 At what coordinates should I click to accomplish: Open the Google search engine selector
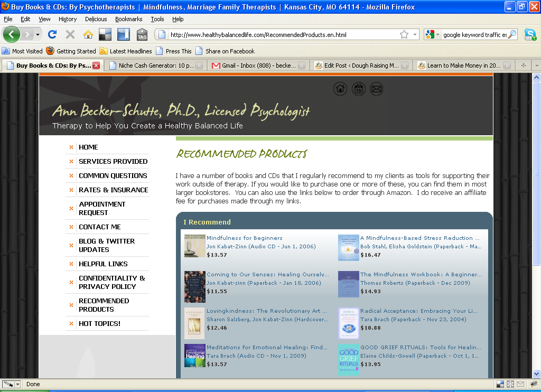point(433,34)
